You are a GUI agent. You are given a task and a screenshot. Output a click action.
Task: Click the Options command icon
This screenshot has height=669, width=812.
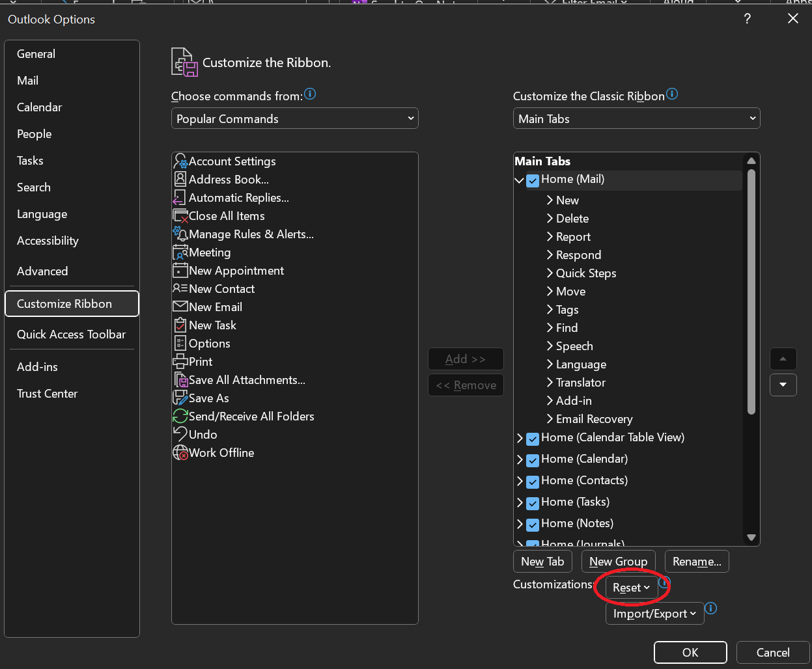coord(180,344)
